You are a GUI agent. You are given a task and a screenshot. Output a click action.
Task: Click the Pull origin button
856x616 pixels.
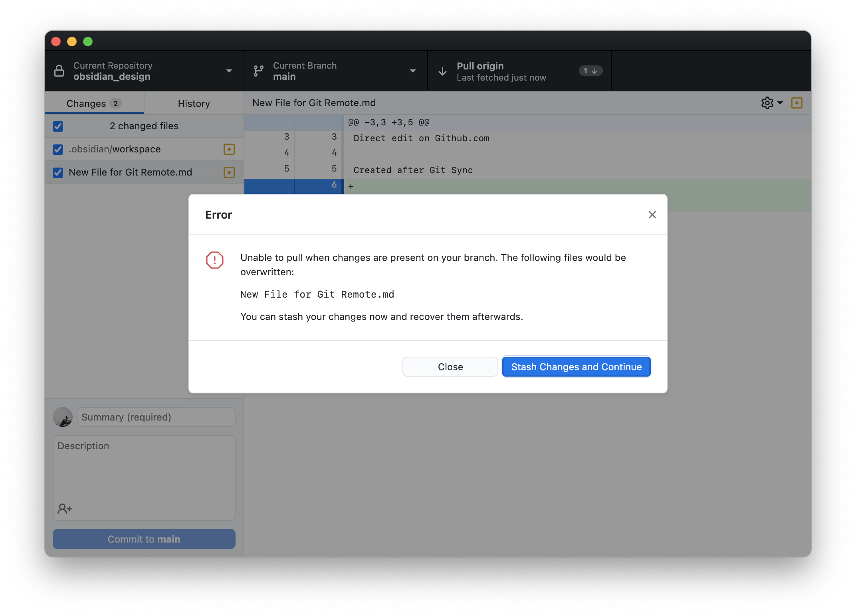point(519,71)
